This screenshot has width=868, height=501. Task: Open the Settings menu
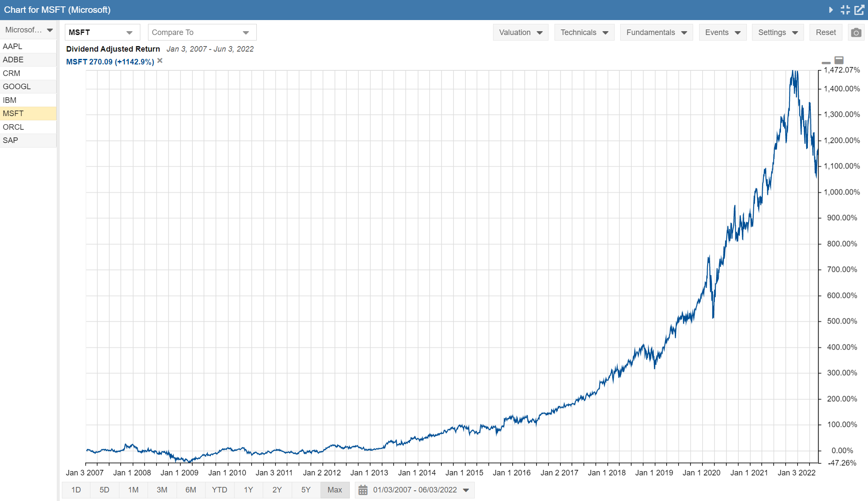click(778, 32)
